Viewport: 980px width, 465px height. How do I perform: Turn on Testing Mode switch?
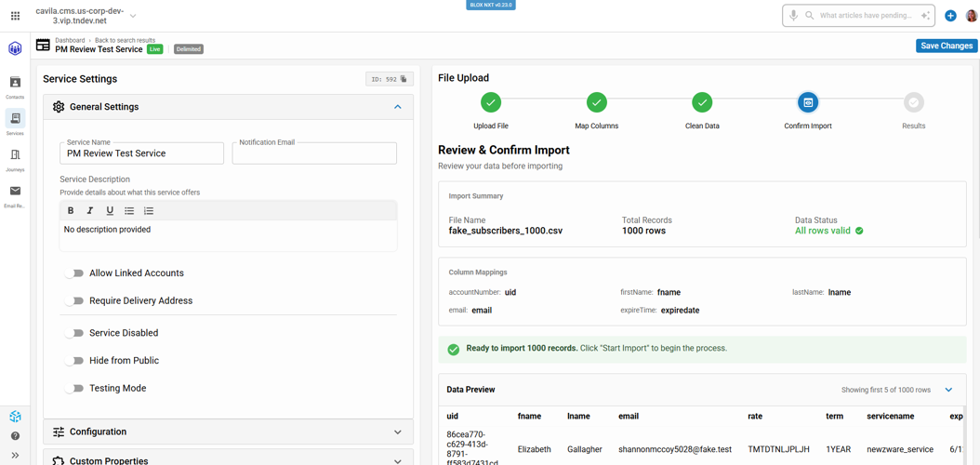coord(74,389)
